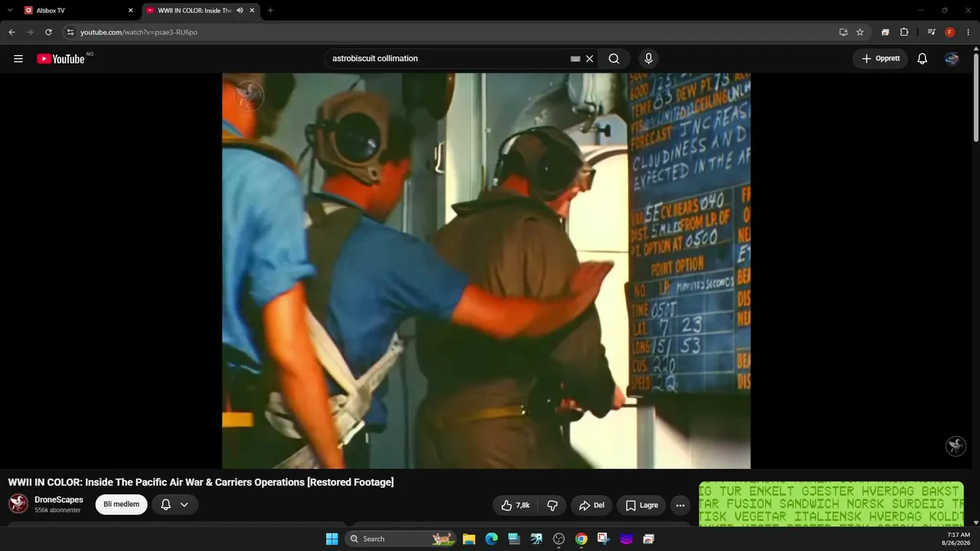Expand the tab search dropdown
Viewport: 980px width, 551px height.
tap(10, 11)
